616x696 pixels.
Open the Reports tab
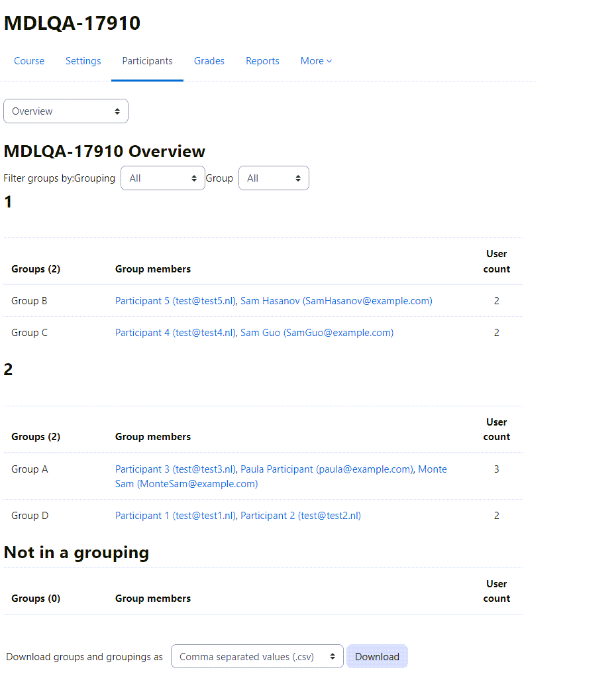pyautogui.click(x=262, y=61)
